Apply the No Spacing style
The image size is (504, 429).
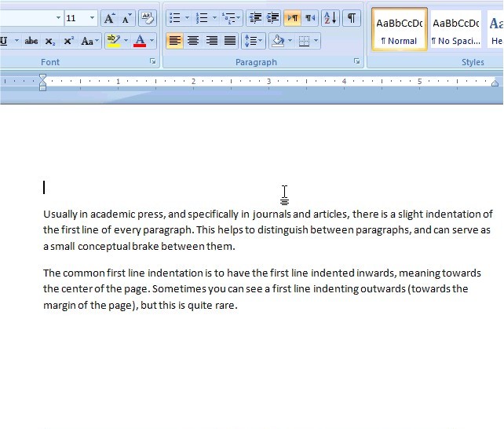tap(456, 30)
